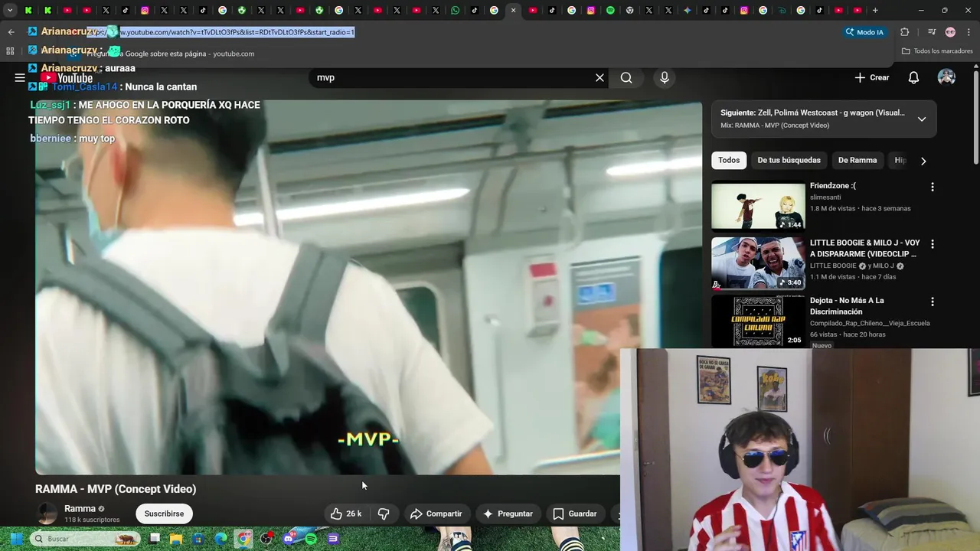980x551 pixels.
Task: Open Discord from the taskbar
Action: tap(289, 539)
